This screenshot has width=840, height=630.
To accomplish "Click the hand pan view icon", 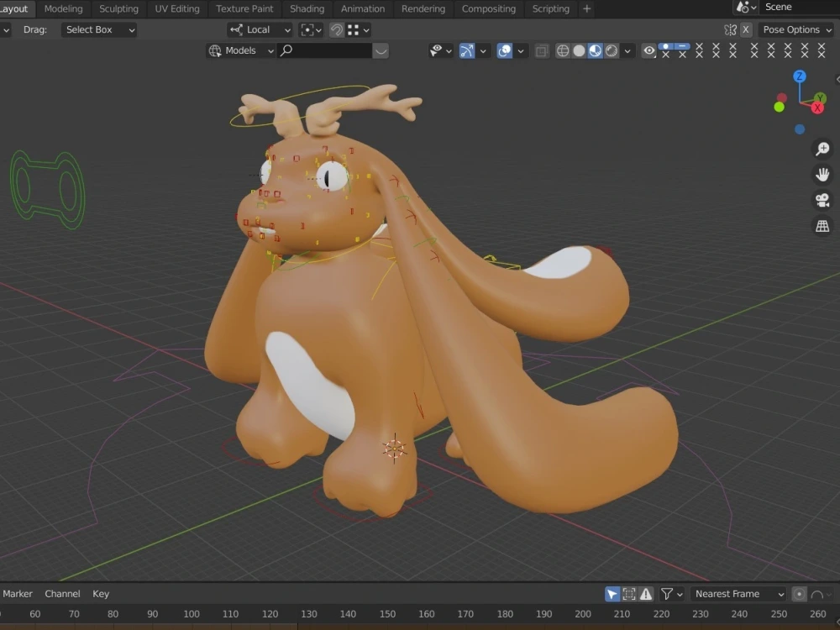I will [x=822, y=174].
